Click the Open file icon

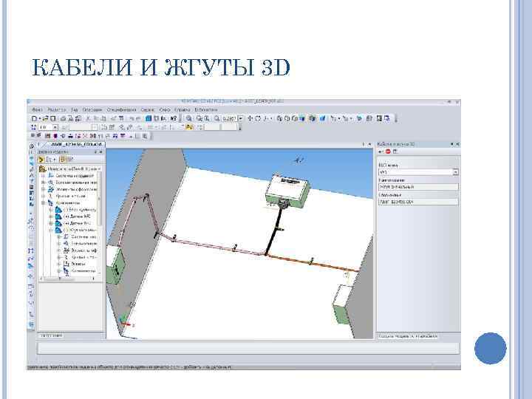[x=46, y=118]
